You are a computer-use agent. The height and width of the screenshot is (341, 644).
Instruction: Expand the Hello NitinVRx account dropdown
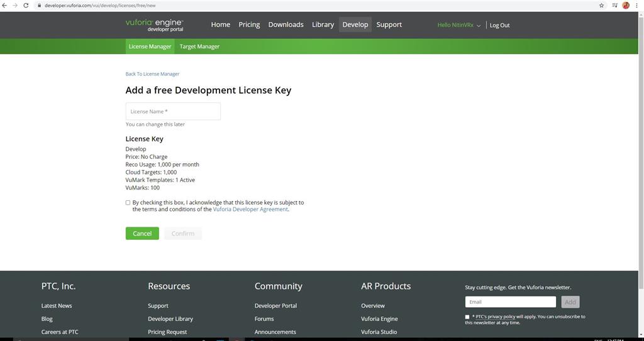tap(458, 25)
